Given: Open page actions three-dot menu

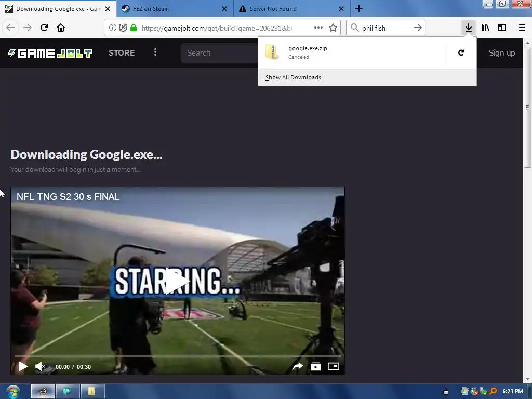Looking at the screenshot, I should [x=318, y=28].
